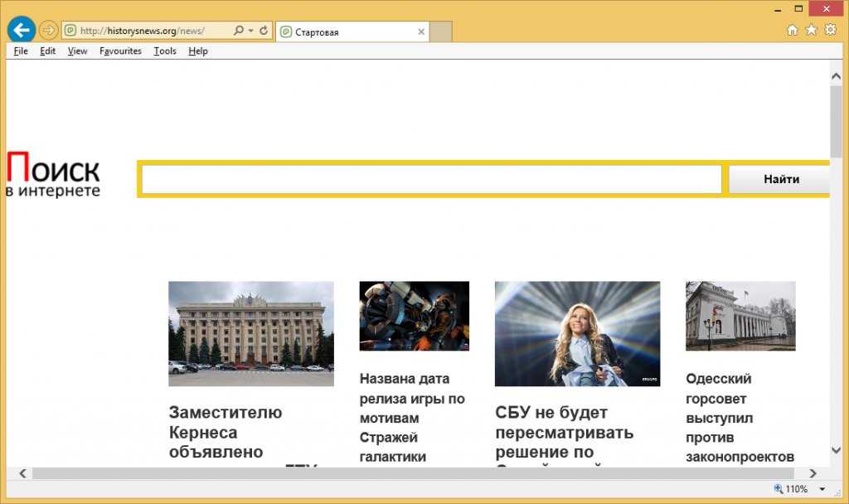Open the headline about Заместителю Кернеса

tap(226, 432)
